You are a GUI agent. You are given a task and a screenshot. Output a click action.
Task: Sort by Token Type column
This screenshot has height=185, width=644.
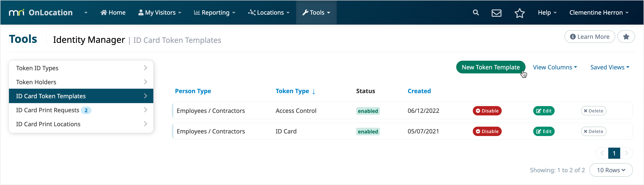[292, 91]
